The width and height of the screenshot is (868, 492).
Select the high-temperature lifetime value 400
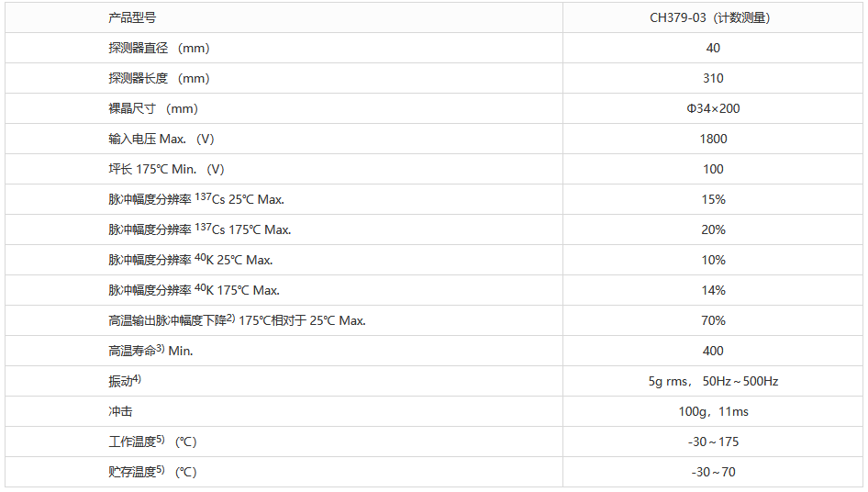click(713, 351)
